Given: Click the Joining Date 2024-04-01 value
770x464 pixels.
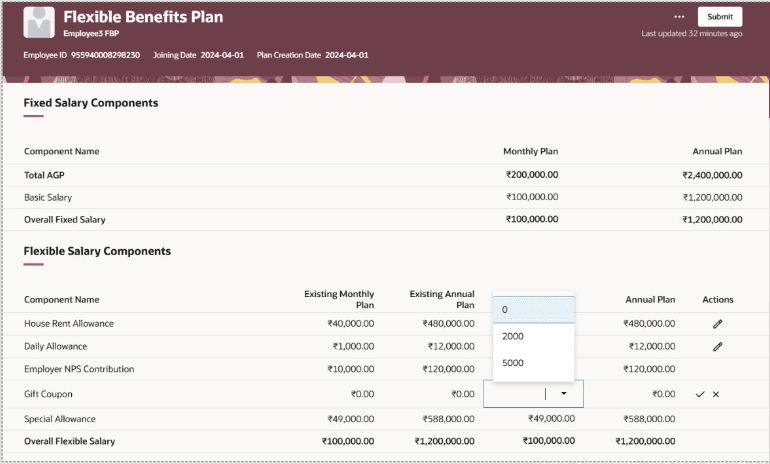Looking at the screenshot, I should [222, 55].
